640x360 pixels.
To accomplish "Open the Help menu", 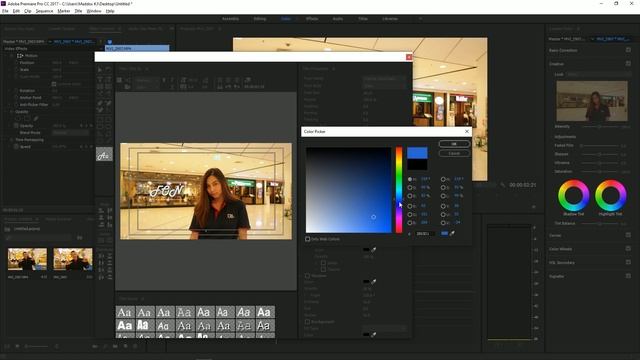I will coord(110,11).
